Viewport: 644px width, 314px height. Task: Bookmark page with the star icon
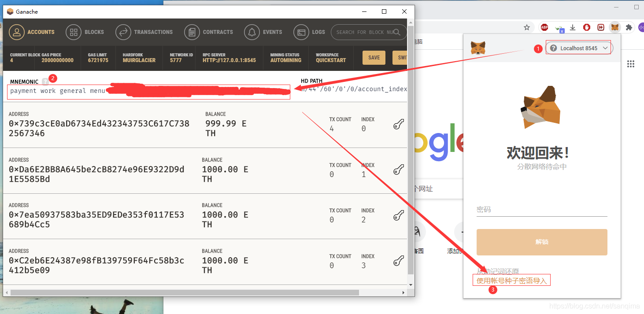(527, 27)
